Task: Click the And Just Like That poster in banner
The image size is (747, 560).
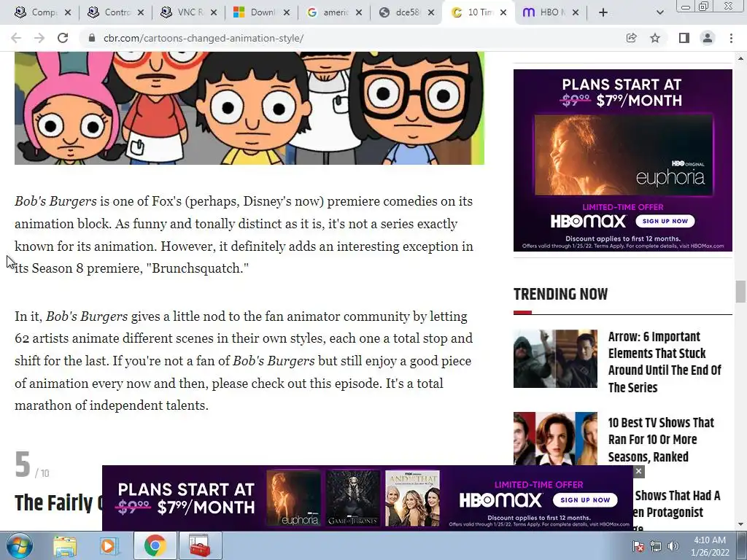Action: point(412,498)
